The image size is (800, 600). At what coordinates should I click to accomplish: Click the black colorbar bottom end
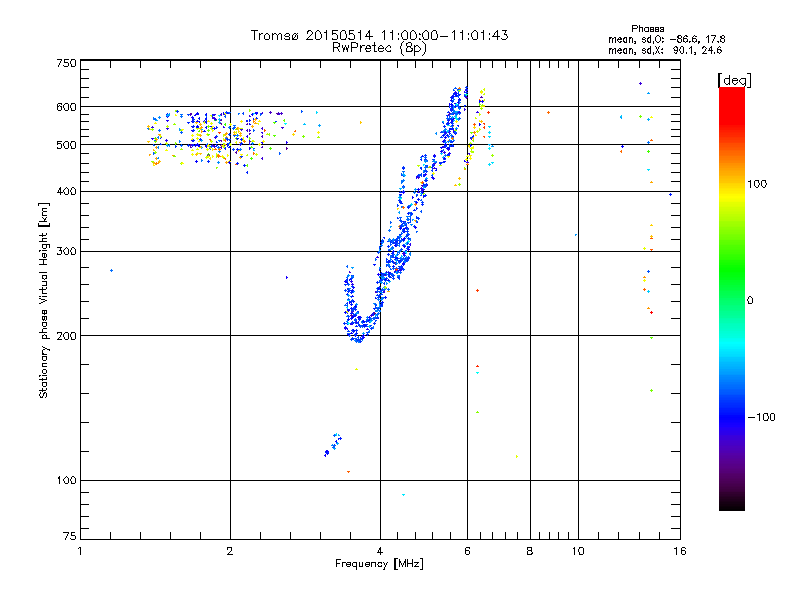click(x=732, y=505)
